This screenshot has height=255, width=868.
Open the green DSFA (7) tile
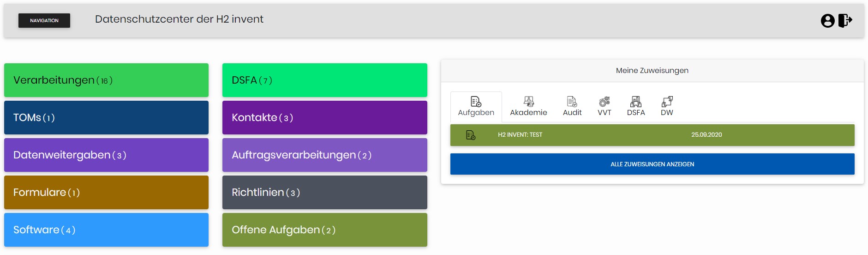coord(324,80)
